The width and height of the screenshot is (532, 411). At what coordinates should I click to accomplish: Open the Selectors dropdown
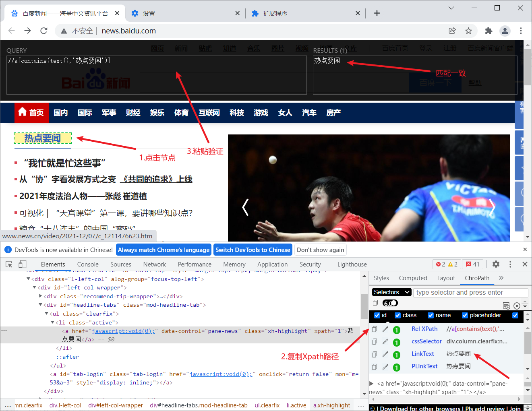point(391,292)
